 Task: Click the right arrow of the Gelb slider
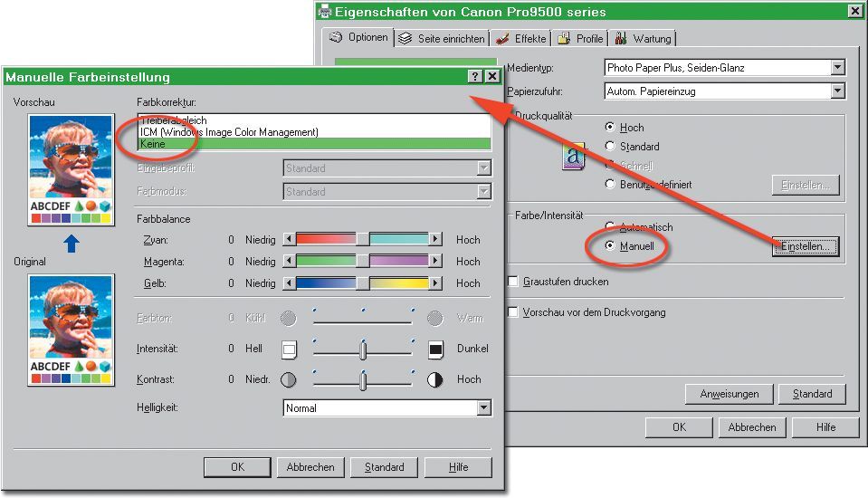435,283
